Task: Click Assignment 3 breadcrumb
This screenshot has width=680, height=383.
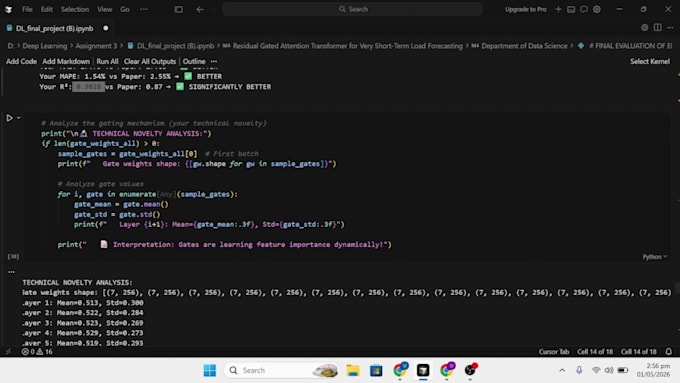Action: 96,46
